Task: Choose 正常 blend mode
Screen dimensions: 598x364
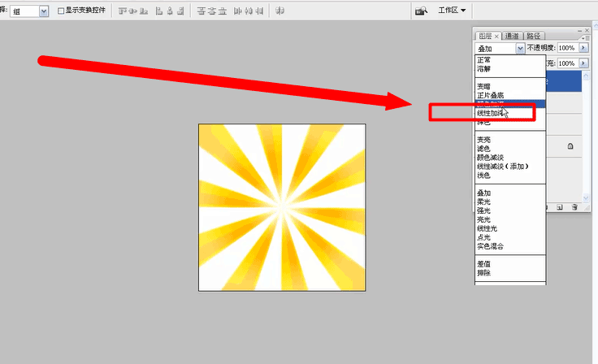Action: pos(510,60)
